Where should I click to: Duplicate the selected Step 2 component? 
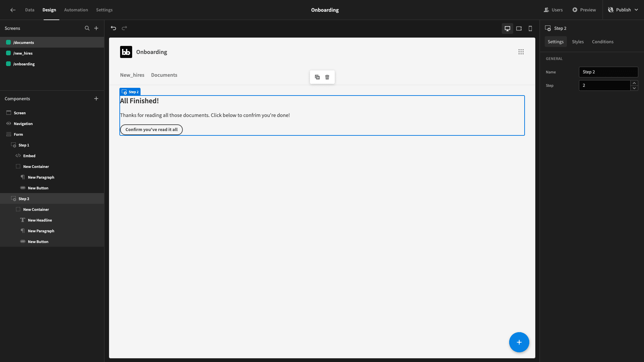[317, 77]
